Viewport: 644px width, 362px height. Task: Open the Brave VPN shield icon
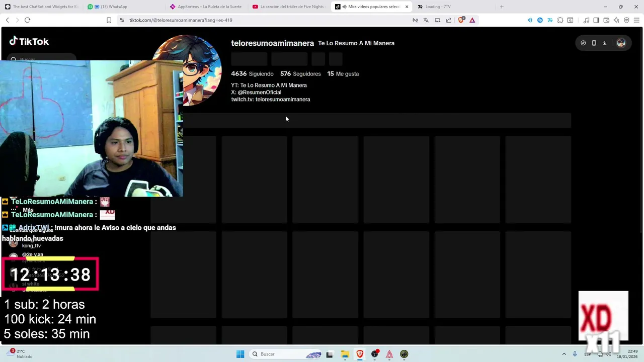(626, 20)
